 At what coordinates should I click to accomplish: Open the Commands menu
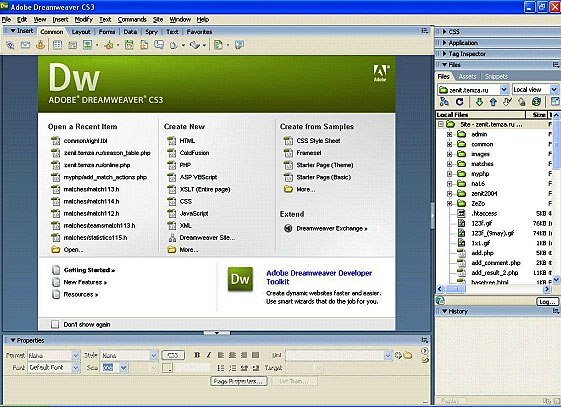132,20
